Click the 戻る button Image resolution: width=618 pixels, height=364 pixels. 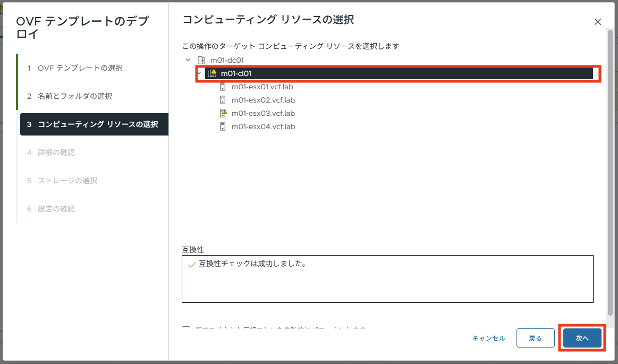pyautogui.click(x=535, y=338)
